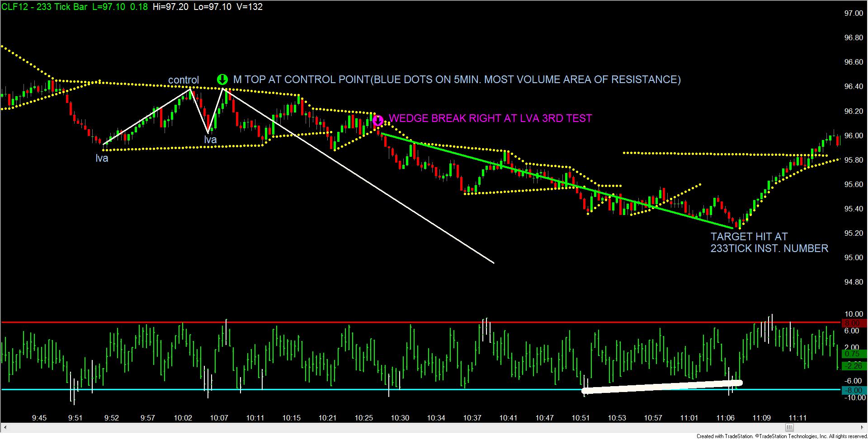The width and height of the screenshot is (868, 439).
Task: Click the 10:02 time axis label
Action: pos(183,418)
